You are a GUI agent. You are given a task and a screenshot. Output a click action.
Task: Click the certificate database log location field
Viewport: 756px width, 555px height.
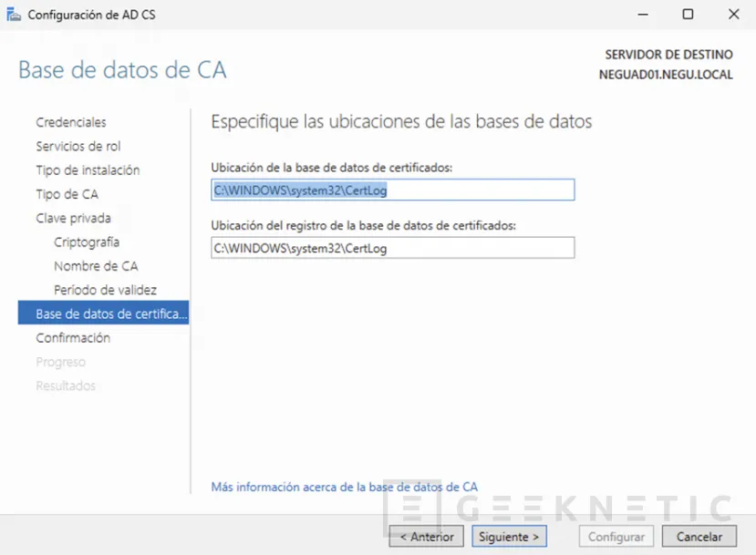click(x=392, y=248)
